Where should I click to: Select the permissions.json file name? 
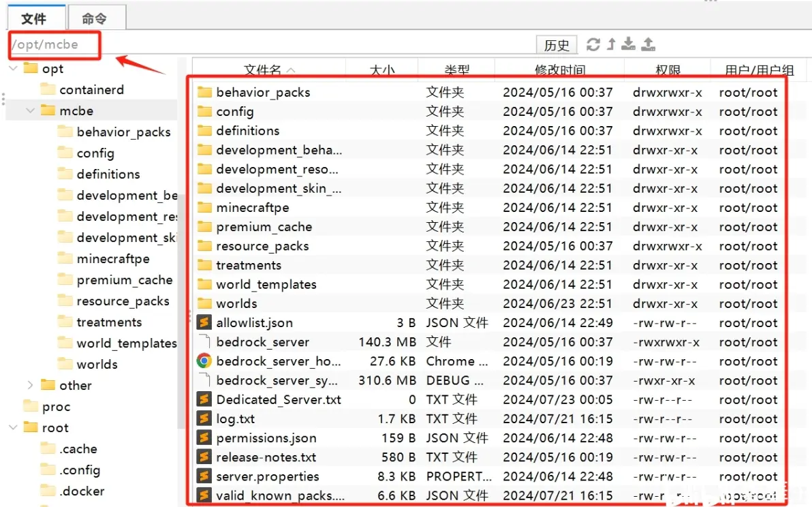[266, 437]
